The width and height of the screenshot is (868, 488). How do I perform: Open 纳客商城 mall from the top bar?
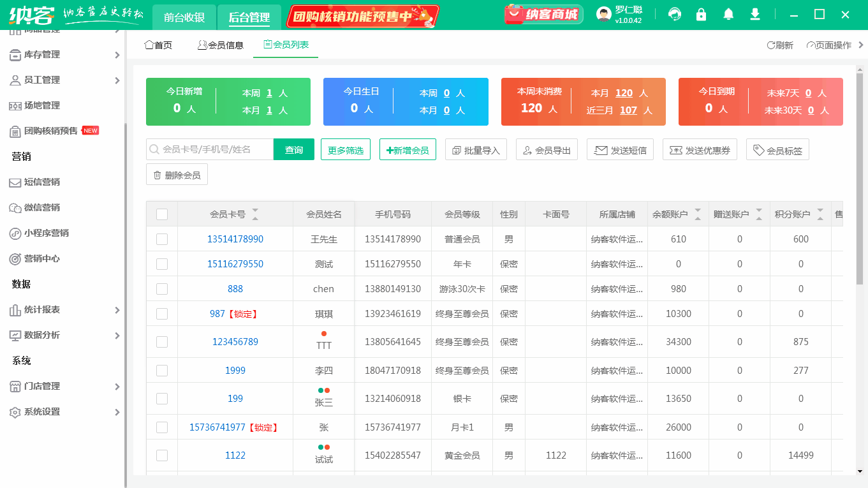pos(543,13)
